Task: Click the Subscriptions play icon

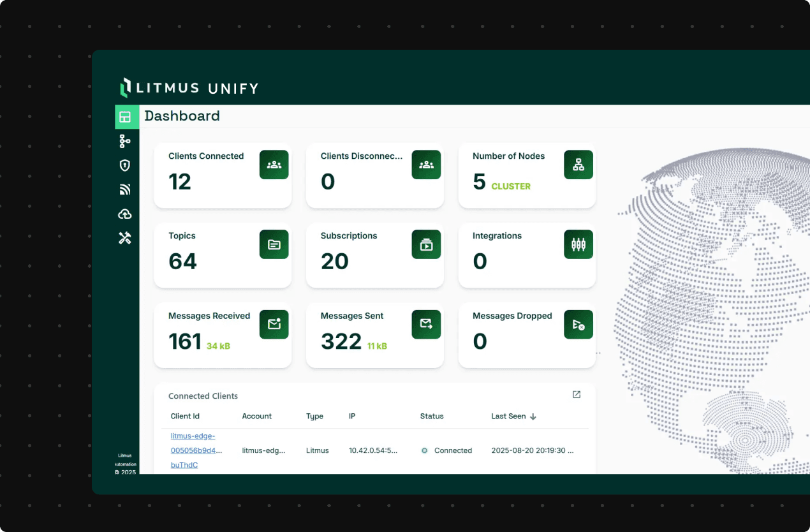Action: [426, 244]
